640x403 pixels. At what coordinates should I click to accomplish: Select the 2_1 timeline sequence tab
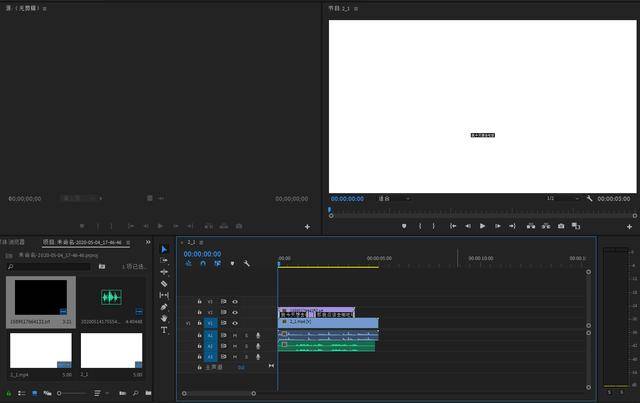[x=191, y=243]
